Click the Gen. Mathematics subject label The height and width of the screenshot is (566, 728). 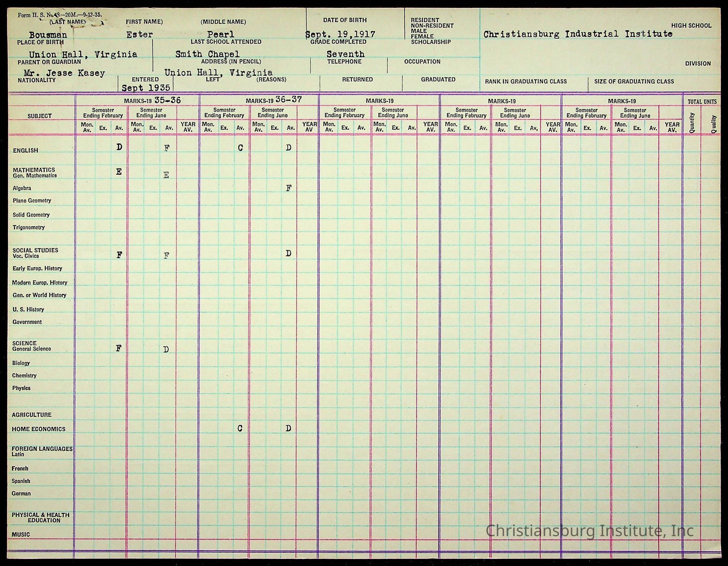[35, 175]
